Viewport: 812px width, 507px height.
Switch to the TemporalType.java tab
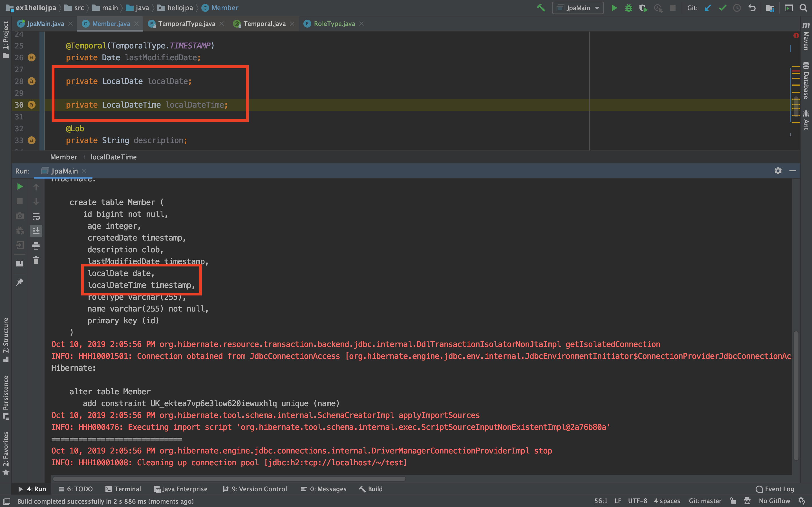pyautogui.click(x=187, y=24)
